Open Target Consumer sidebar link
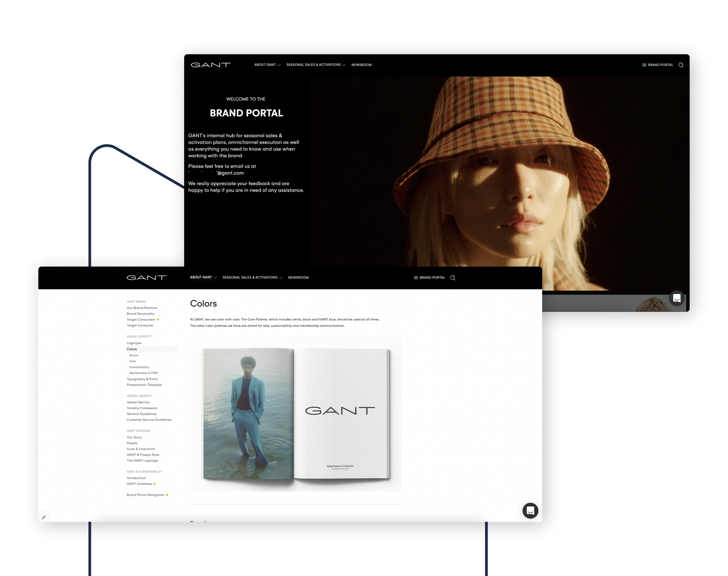This screenshot has width=728, height=576. (140, 325)
